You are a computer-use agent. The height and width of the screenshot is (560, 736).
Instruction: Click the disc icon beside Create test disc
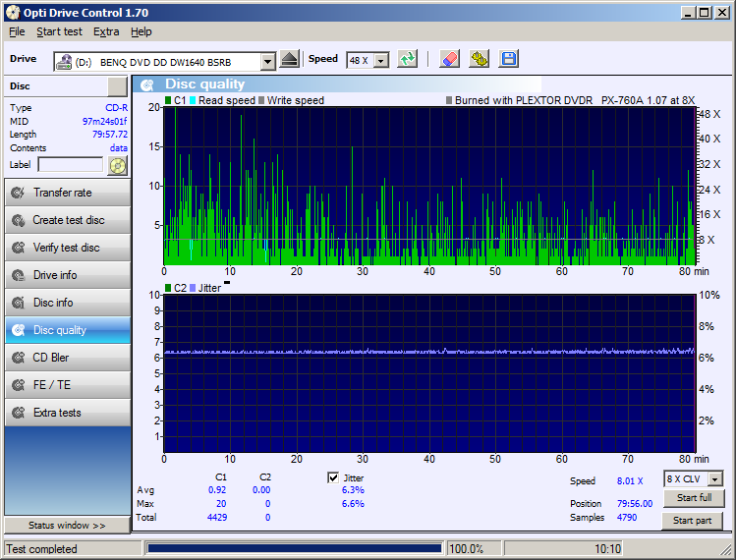pos(18,220)
